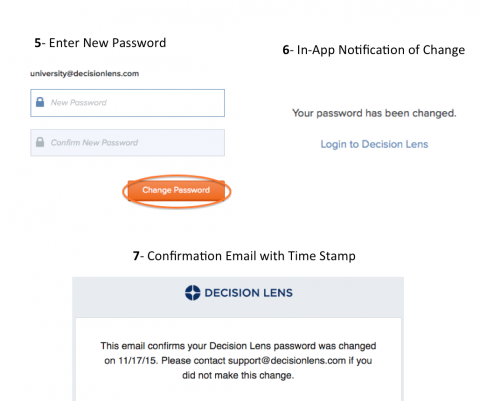
Task: Select the university@decisionlens.com email label
Action: [x=85, y=73]
